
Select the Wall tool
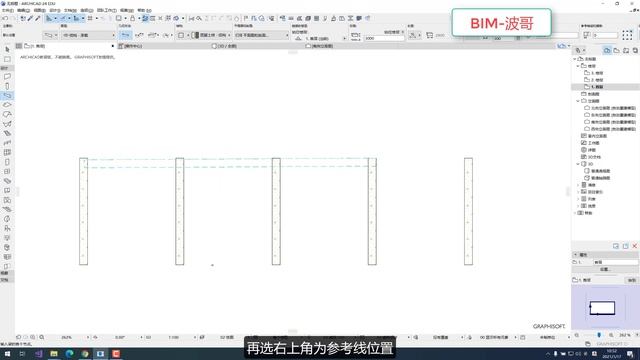pyautogui.click(x=7, y=77)
